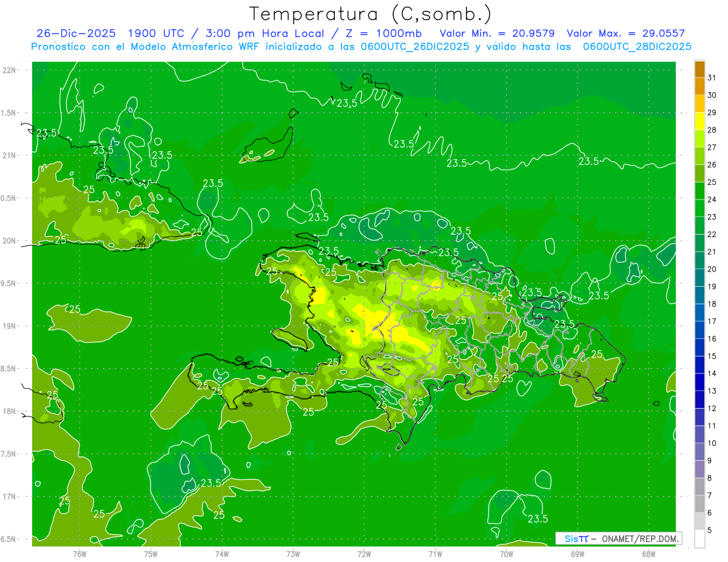This screenshot has width=728, height=562.
Task: Click the yellow legend swatch between 28 and 29
Action: pyautogui.click(x=699, y=121)
